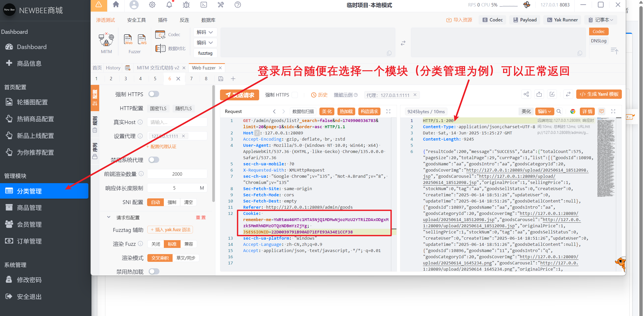
Task: Click the share icon near Yaml button
Action: (526, 94)
